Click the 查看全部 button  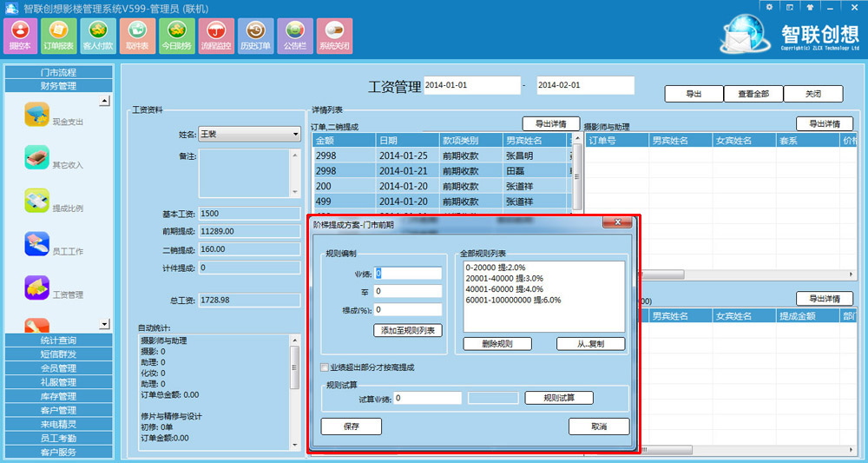pyautogui.click(x=753, y=94)
